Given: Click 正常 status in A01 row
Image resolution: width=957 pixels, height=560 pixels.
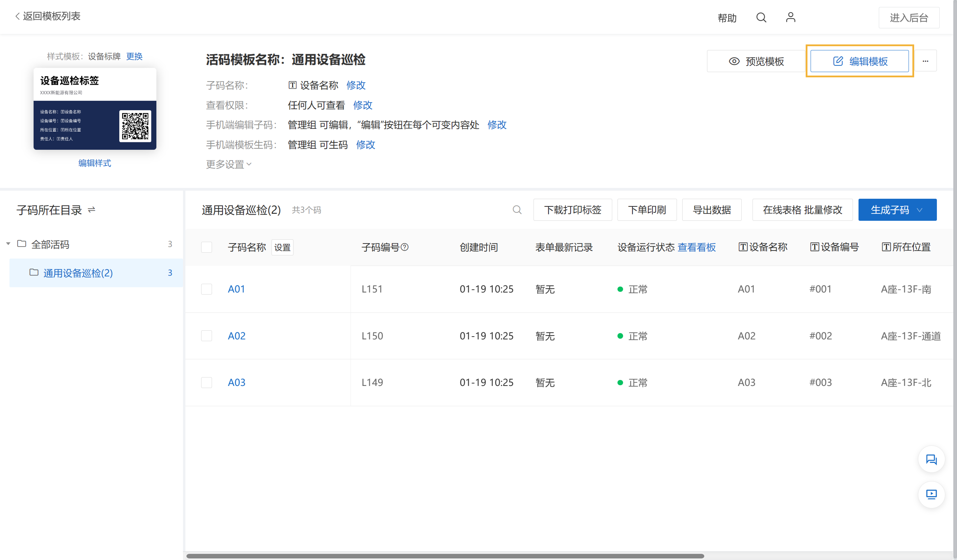Looking at the screenshot, I should click(633, 289).
